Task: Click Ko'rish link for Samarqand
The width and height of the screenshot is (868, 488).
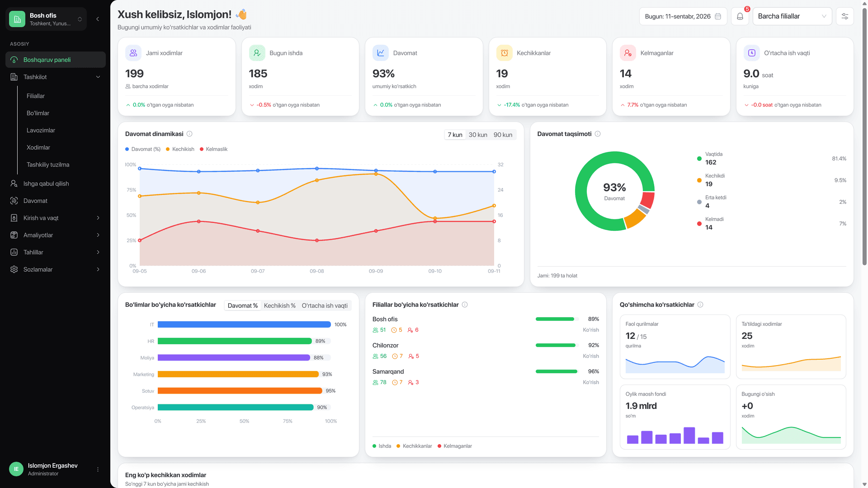Action: [590, 382]
